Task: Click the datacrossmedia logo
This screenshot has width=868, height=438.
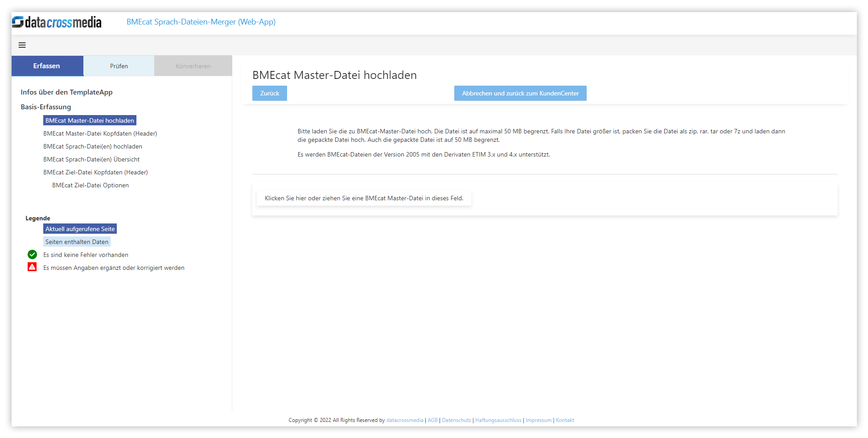Action: coord(57,22)
